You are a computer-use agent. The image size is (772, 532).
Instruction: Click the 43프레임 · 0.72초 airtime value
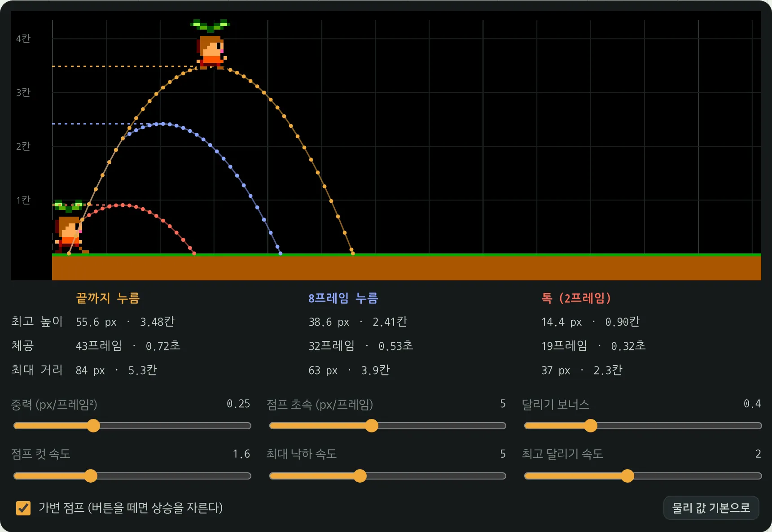click(128, 346)
